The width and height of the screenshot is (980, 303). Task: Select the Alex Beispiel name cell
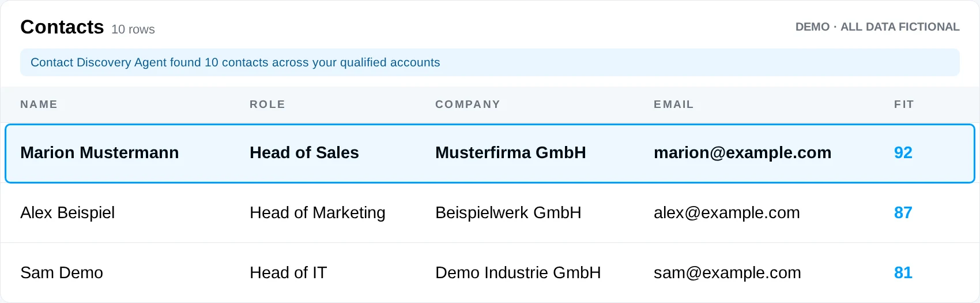(67, 213)
